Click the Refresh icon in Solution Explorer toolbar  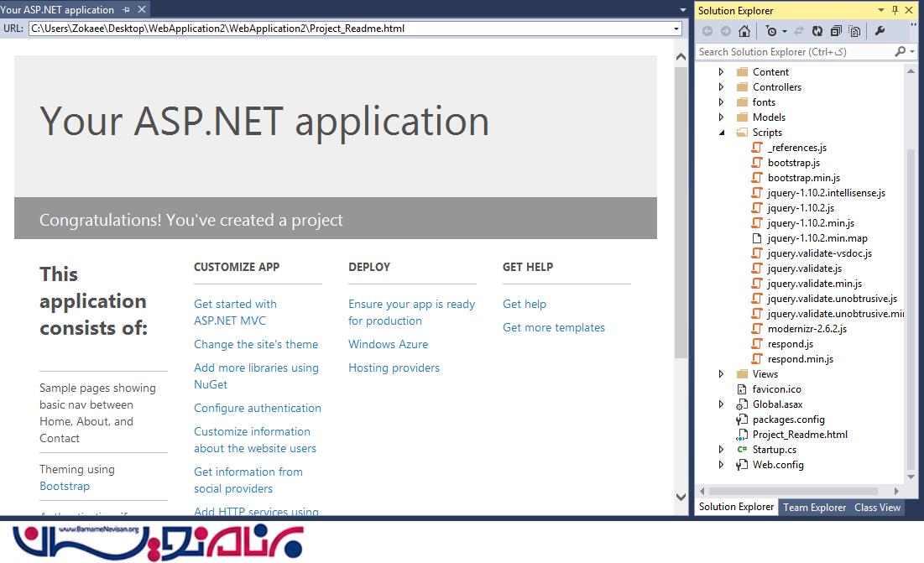pos(818,31)
